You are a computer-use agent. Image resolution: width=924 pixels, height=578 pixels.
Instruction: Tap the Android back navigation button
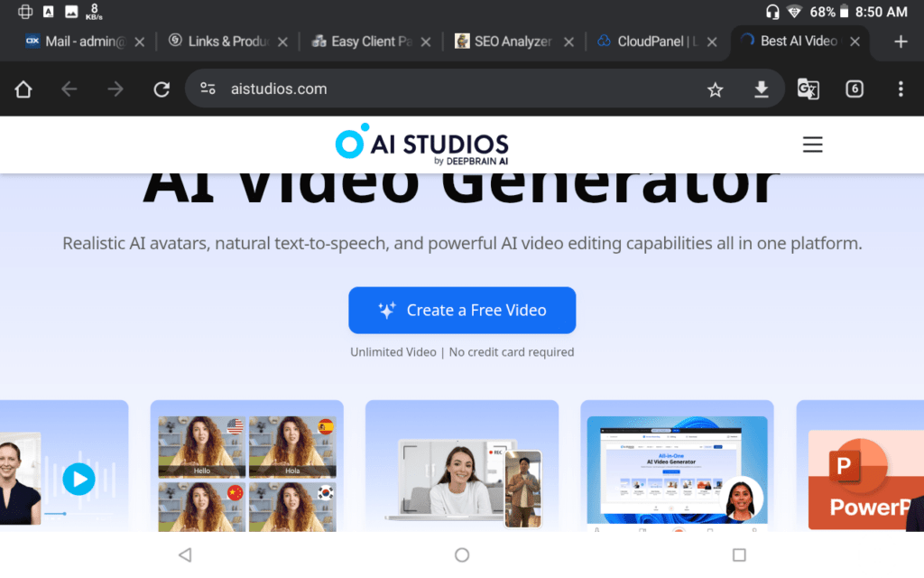[x=185, y=555]
